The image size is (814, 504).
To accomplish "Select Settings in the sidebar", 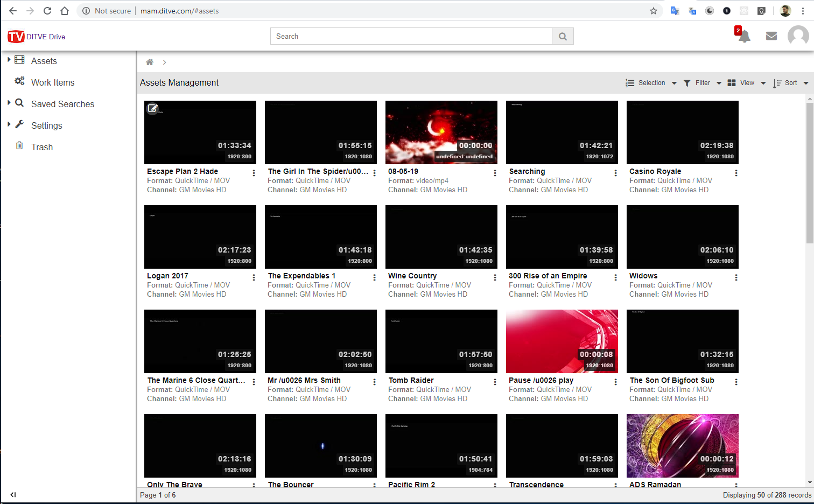I will pyautogui.click(x=47, y=125).
